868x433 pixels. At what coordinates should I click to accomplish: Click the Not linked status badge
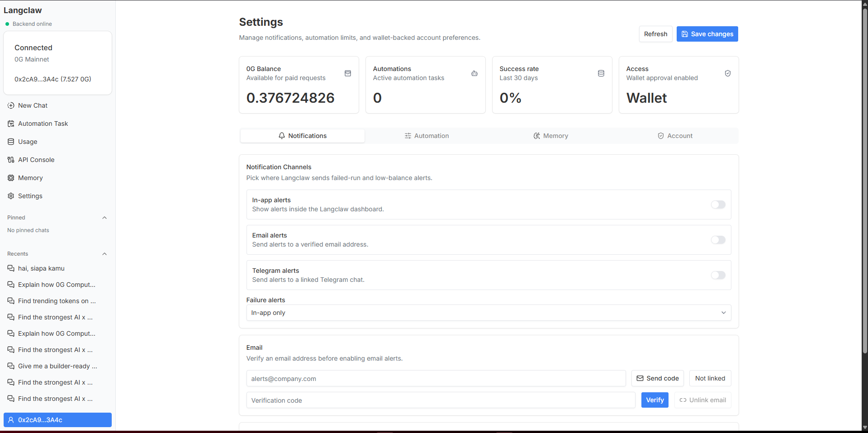710,378
